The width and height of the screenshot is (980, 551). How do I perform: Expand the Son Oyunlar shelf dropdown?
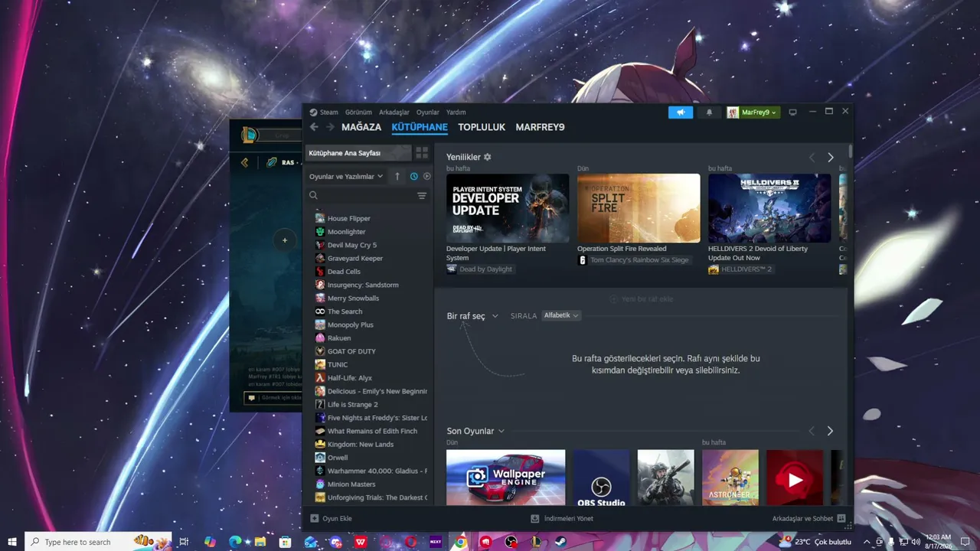475,432
